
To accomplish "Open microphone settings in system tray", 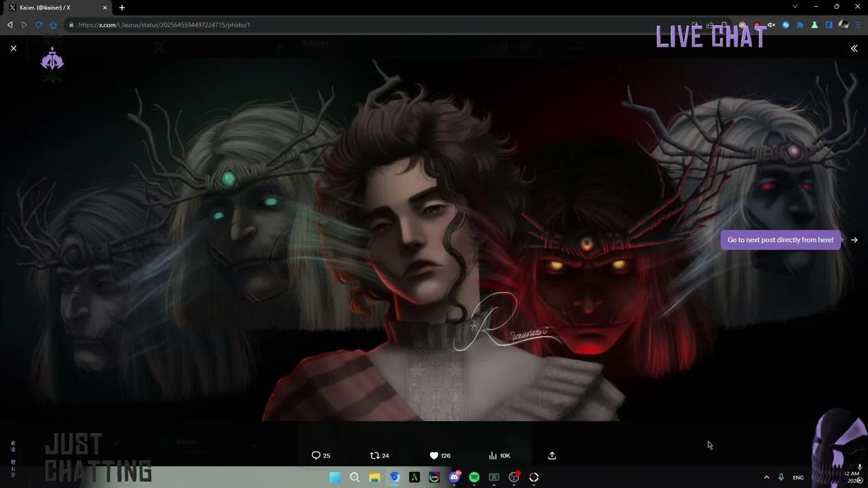I will click(781, 477).
